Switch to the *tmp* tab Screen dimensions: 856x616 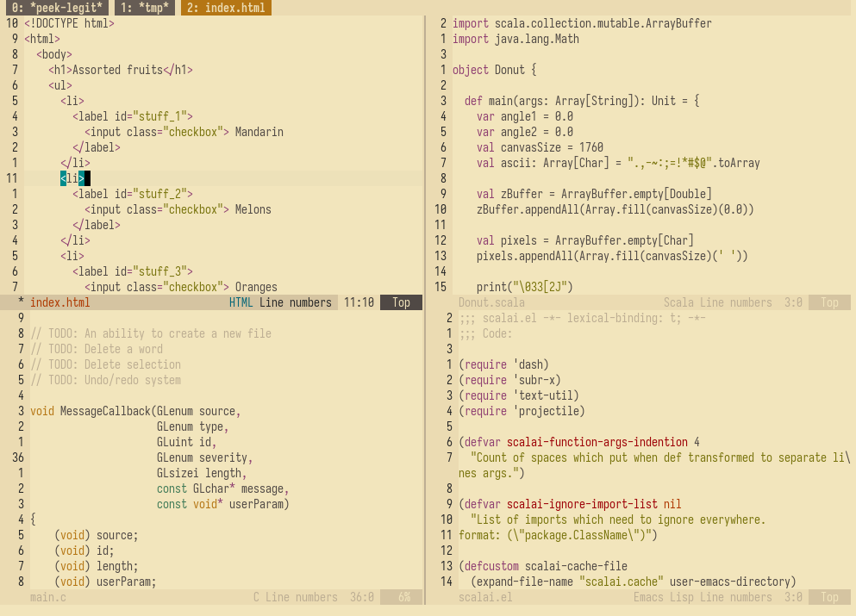click(x=144, y=8)
